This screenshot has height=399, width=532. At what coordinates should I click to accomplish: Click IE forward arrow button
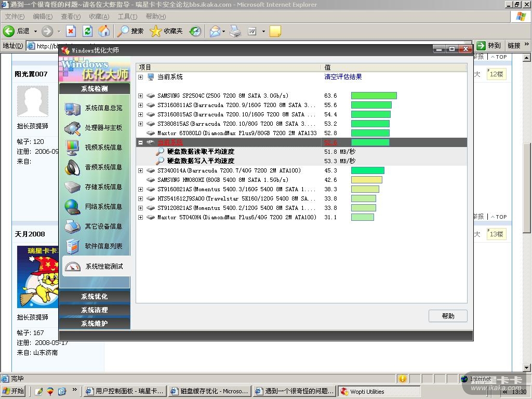(x=47, y=31)
